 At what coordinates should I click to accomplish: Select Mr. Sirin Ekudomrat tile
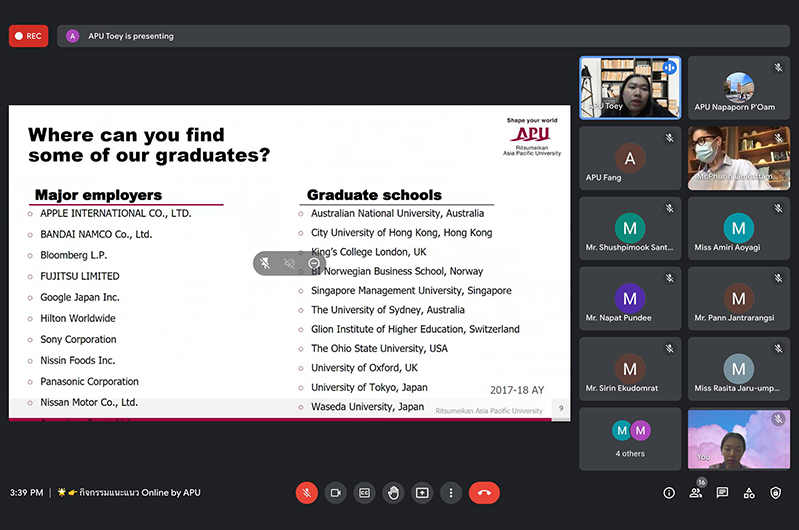click(630, 368)
